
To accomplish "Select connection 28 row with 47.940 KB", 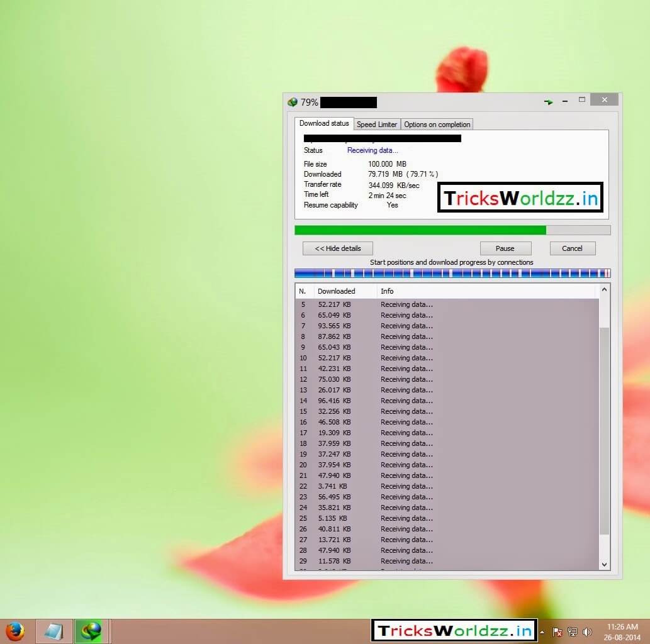I will [448, 550].
